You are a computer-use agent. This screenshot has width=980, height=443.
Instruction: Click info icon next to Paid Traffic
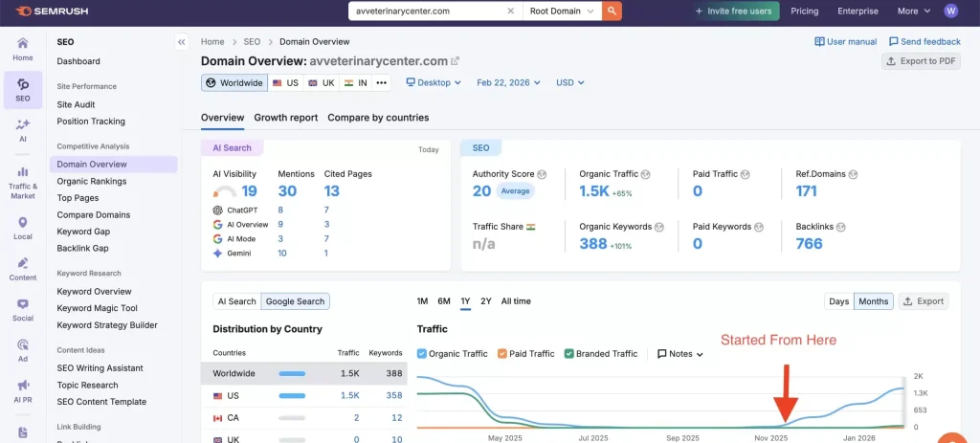(745, 174)
